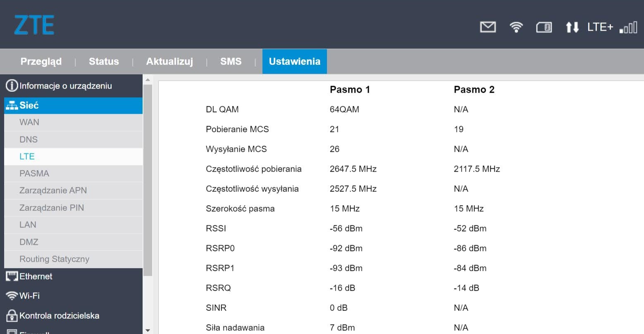Viewport: 644px width, 334px height.
Task: Switch to the Przegląd tab
Action: click(x=41, y=62)
